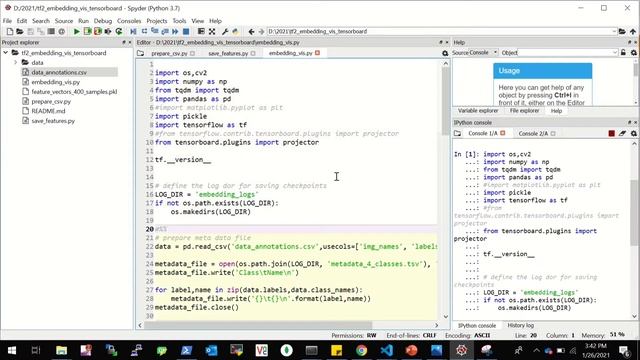Expand the data folder in Project explorer

pyautogui.click(x=16, y=62)
